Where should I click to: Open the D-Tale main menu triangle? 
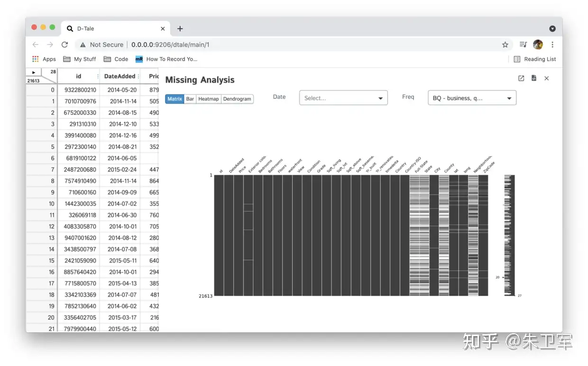(33, 72)
